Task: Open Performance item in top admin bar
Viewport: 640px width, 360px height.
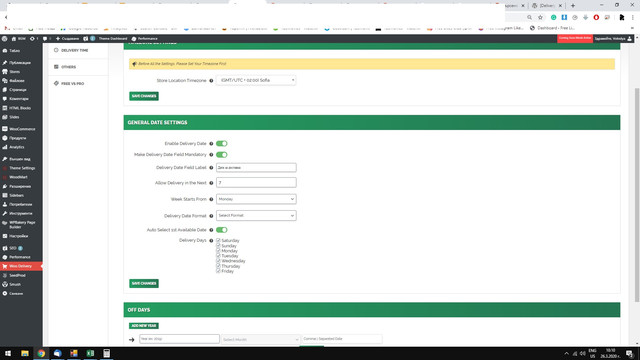Action: [x=144, y=39]
